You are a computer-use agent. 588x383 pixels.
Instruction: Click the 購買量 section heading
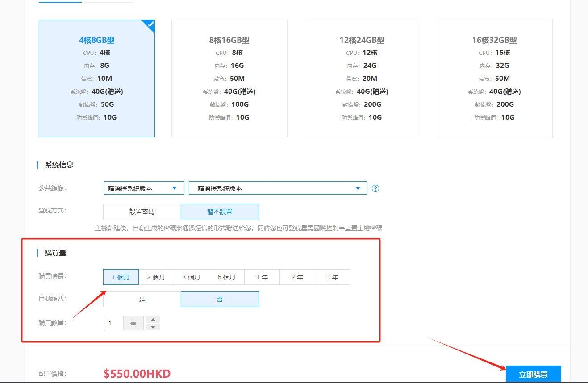tap(55, 253)
